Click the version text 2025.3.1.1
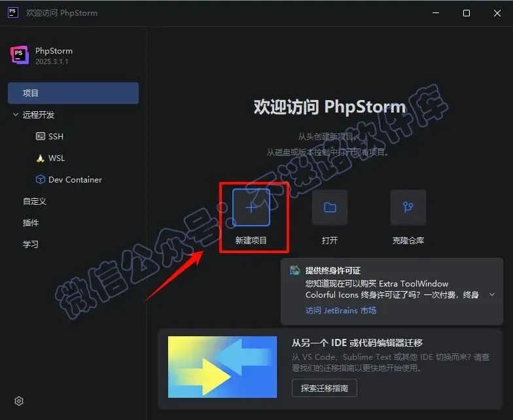Viewport: 513px width, 420px height. (x=52, y=61)
